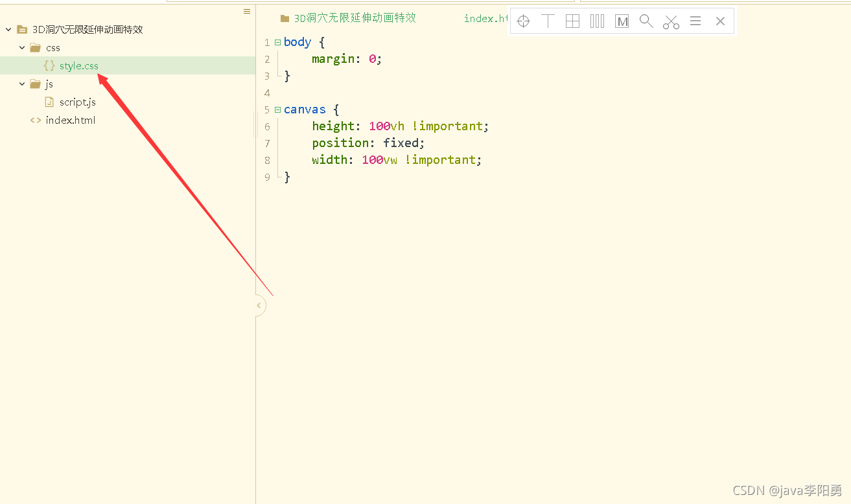This screenshot has width=851, height=504.
Task: Open style.css in the file tree
Action: [x=79, y=65]
